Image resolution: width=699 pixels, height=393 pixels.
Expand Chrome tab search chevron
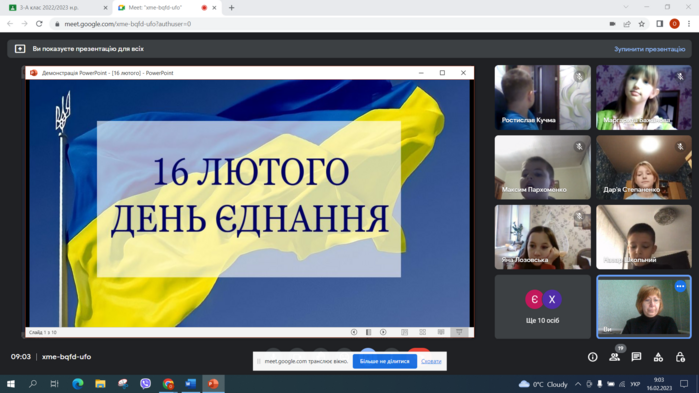626,7
